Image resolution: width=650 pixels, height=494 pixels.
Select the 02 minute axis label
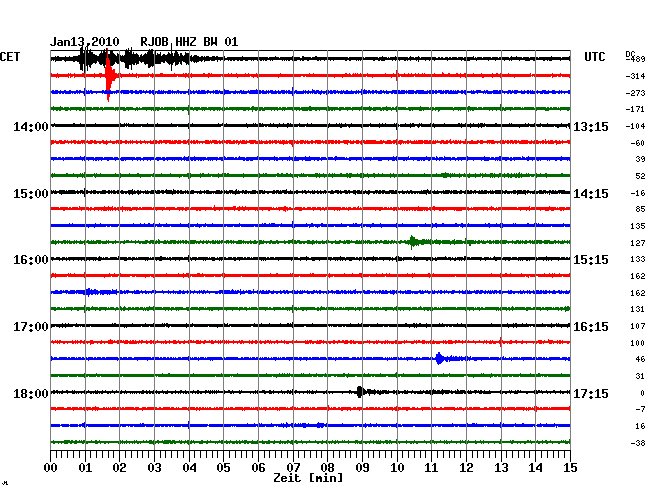click(x=119, y=468)
